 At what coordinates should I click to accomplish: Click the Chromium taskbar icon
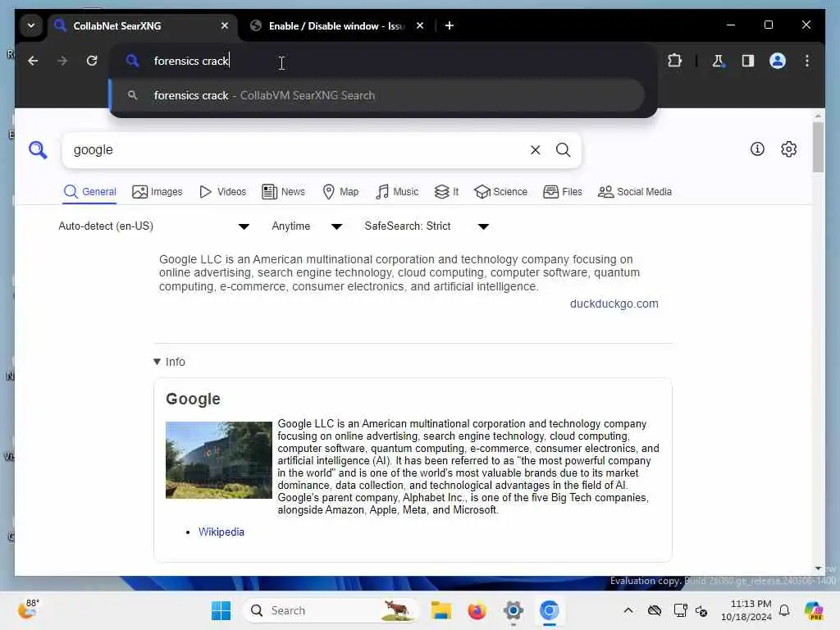(x=549, y=610)
